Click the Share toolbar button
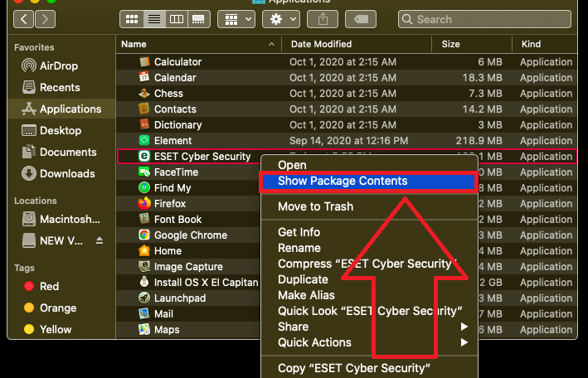Image resolution: width=588 pixels, height=378 pixels. 323,19
